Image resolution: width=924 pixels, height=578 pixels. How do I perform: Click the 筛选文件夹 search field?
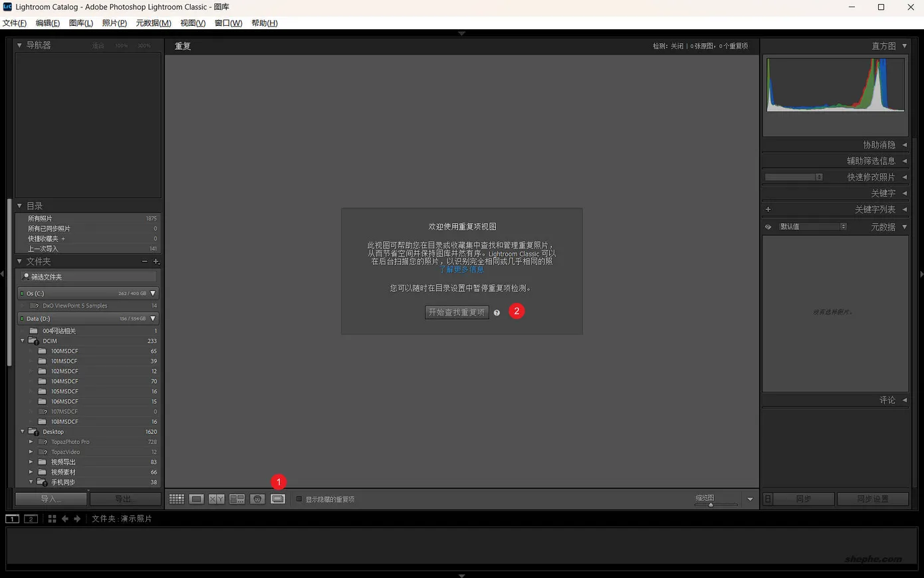[88, 277]
